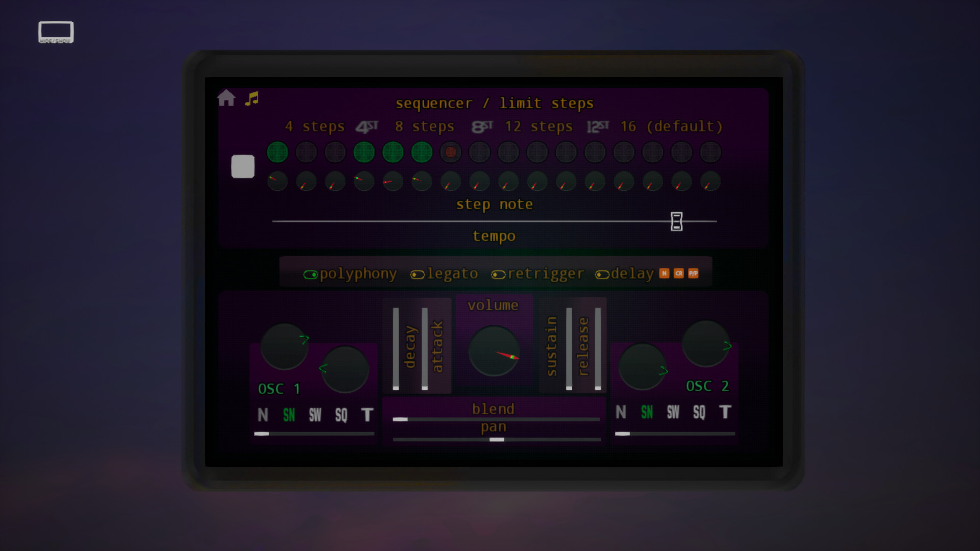
Task: Click the home icon
Action: [226, 98]
